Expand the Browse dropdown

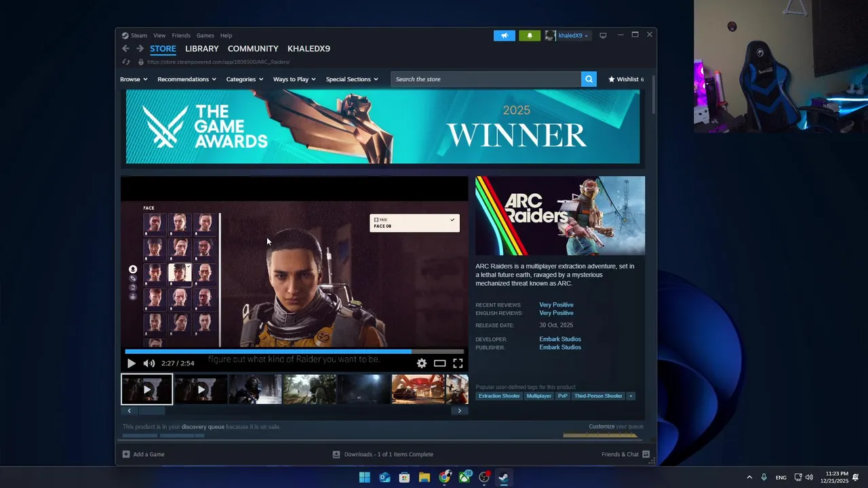point(134,79)
